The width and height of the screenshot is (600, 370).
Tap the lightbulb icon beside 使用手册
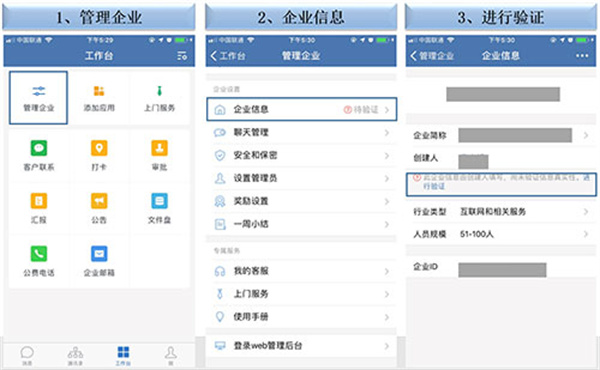tap(220, 317)
